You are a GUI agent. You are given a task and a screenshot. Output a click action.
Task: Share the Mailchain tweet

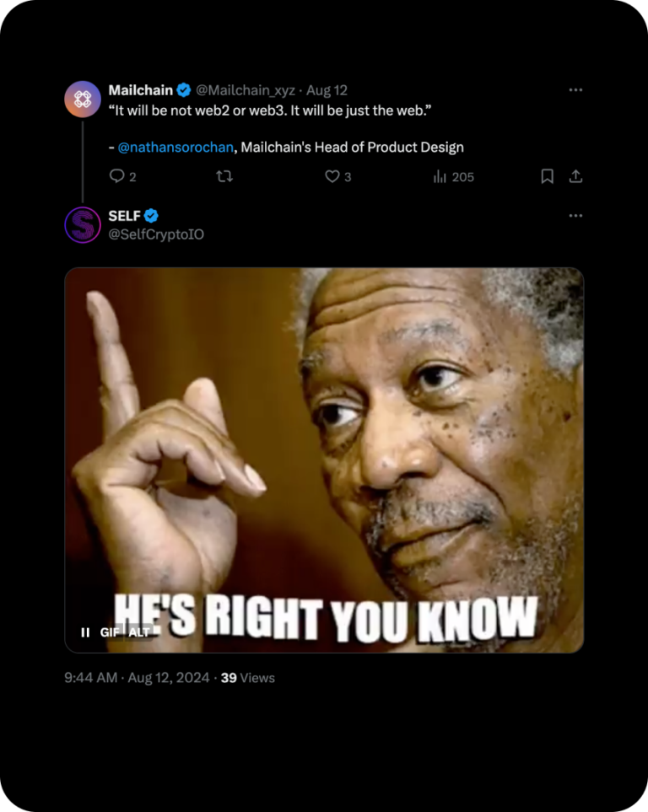tap(575, 176)
